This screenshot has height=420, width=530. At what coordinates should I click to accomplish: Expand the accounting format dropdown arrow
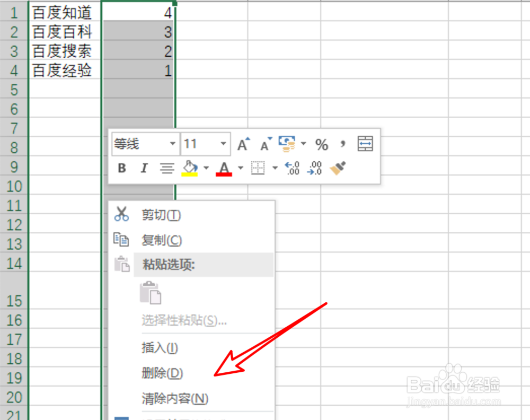pyautogui.click(x=304, y=144)
